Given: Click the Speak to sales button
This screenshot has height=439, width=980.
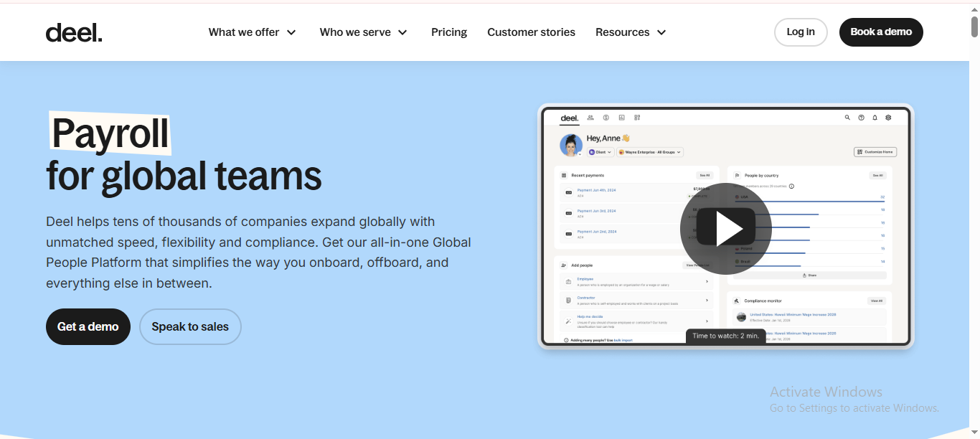Looking at the screenshot, I should coord(190,326).
